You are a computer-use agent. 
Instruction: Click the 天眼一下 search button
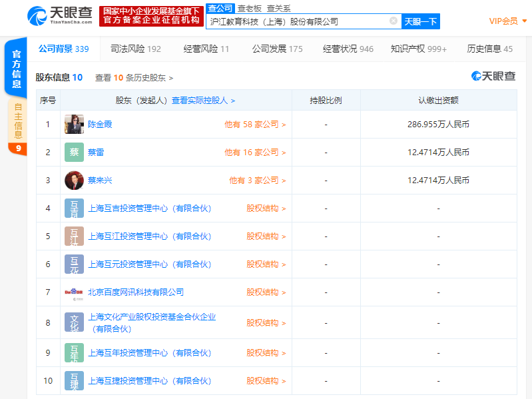click(x=420, y=21)
